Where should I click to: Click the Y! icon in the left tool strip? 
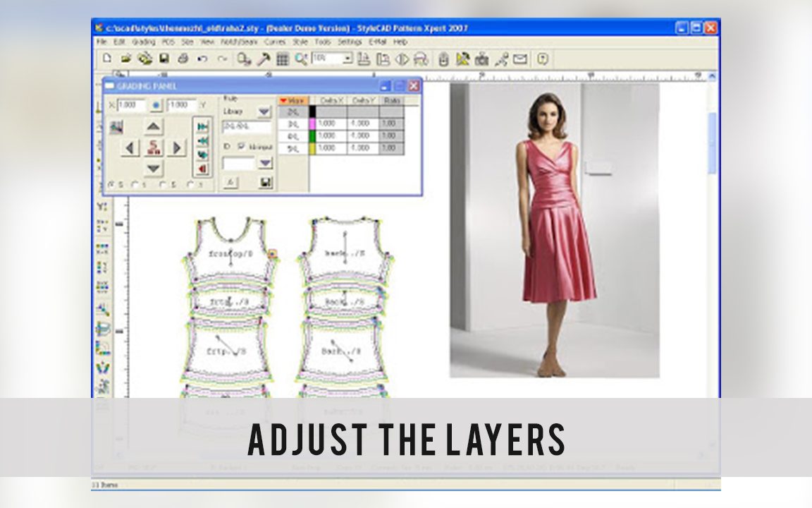pos(102,206)
